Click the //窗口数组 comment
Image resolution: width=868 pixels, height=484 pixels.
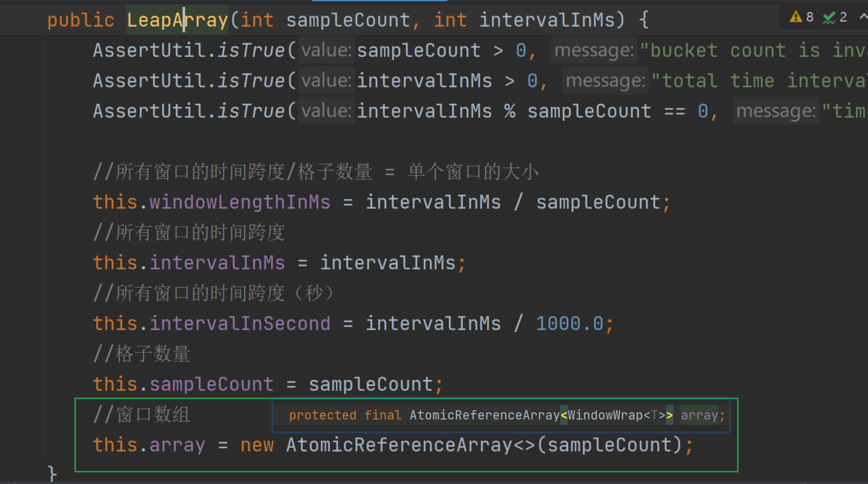(x=142, y=414)
